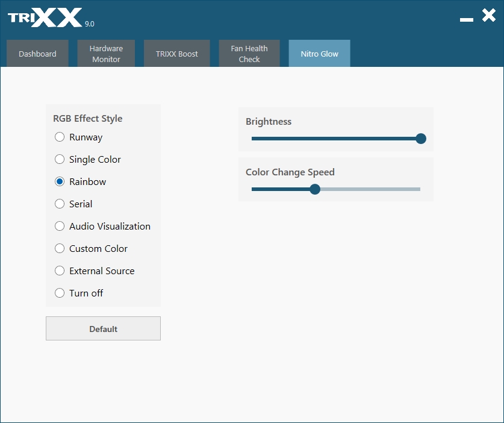Close the TRIXX application window
This screenshot has width=504, height=423.
[x=489, y=15]
